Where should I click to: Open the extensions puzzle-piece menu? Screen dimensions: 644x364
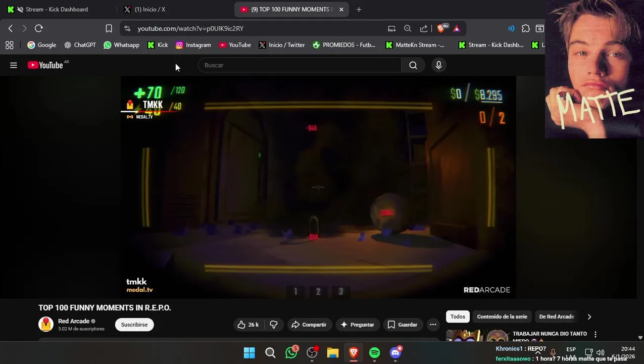coord(526,28)
